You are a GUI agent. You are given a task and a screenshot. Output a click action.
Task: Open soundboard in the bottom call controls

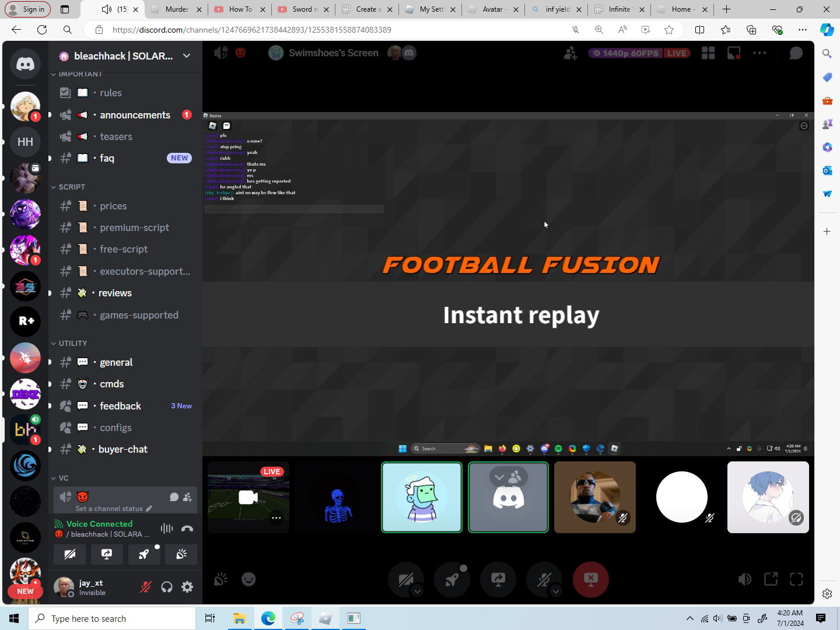pos(220,579)
